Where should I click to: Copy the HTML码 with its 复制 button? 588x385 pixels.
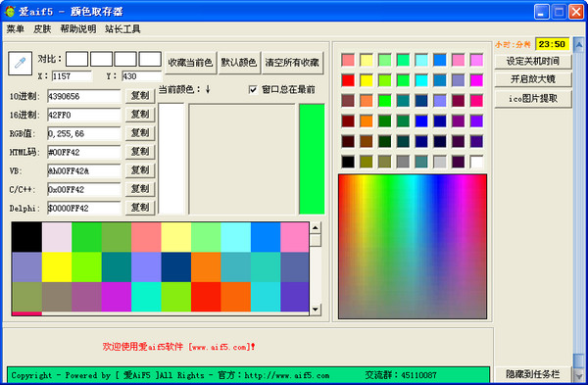coord(140,152)
